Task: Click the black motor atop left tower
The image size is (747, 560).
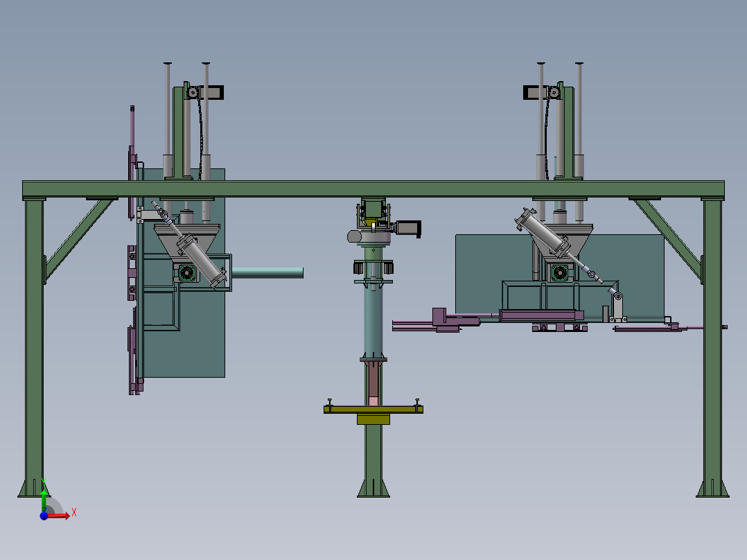Action: point(213,91)
